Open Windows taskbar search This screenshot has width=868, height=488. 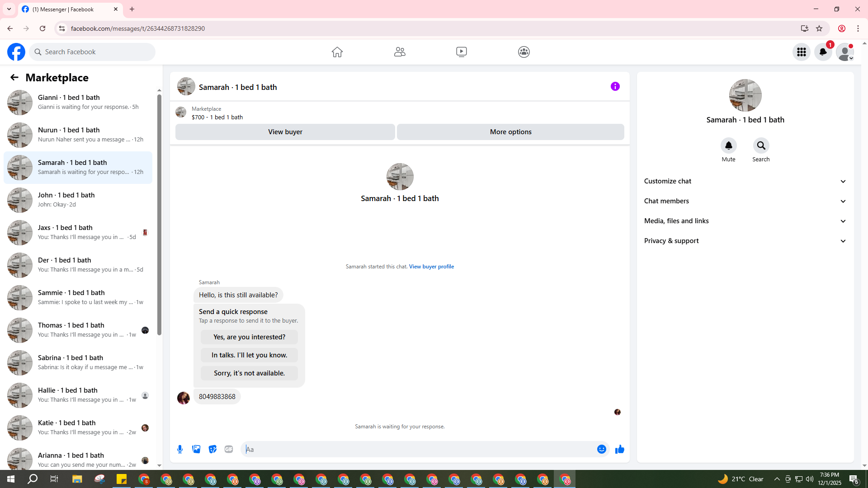33,479
